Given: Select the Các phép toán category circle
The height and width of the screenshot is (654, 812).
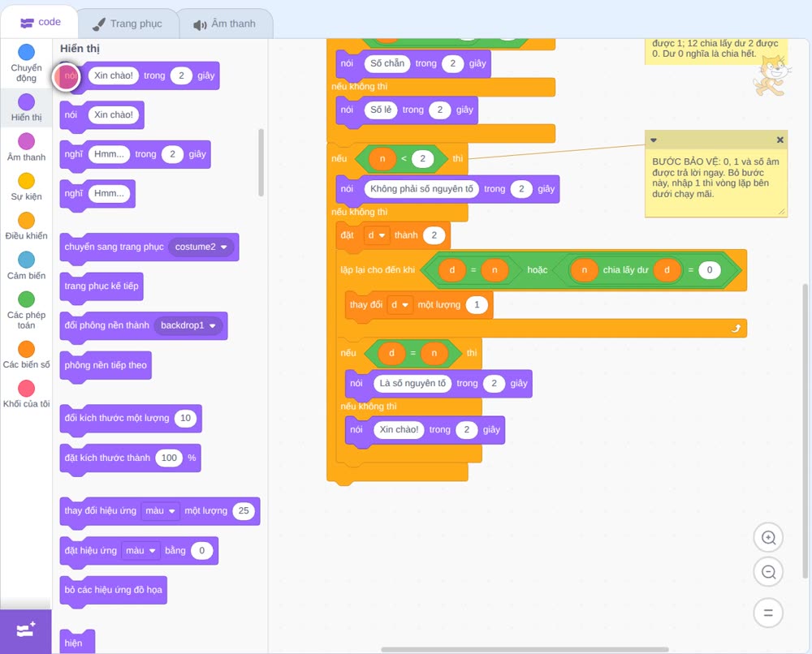Looking at the screenshot, I should (x=27, y=299).
